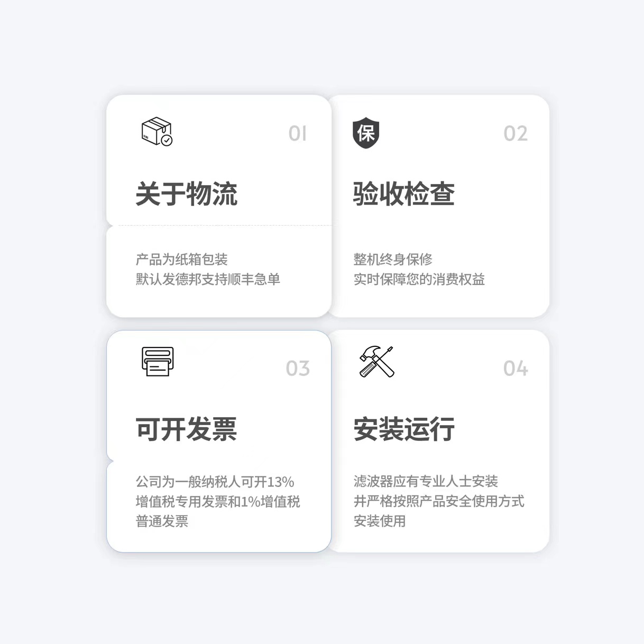The image size is (644, 644).
Task: Select the 01 number label
Action: pyautogui.click(x=298, y=134)
